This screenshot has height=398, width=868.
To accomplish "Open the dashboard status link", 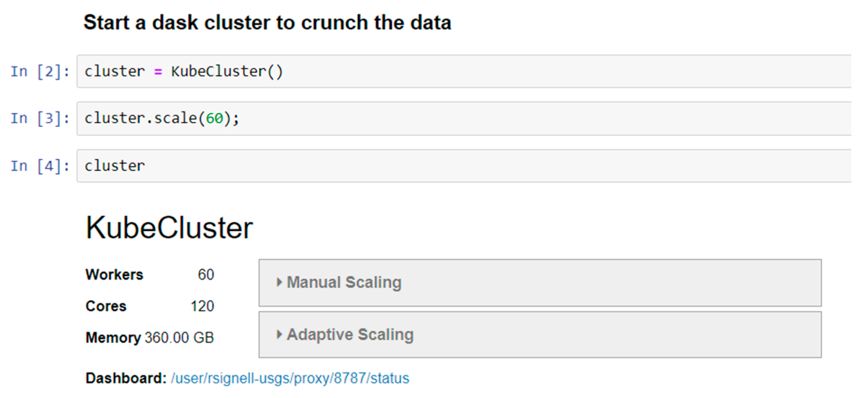I will 290,378.
